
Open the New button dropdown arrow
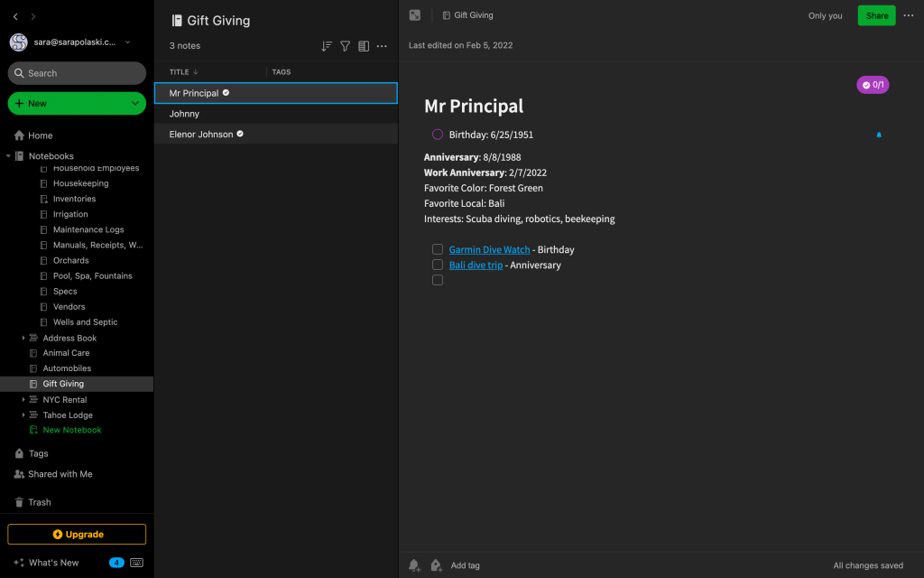[x=135, y=104]
